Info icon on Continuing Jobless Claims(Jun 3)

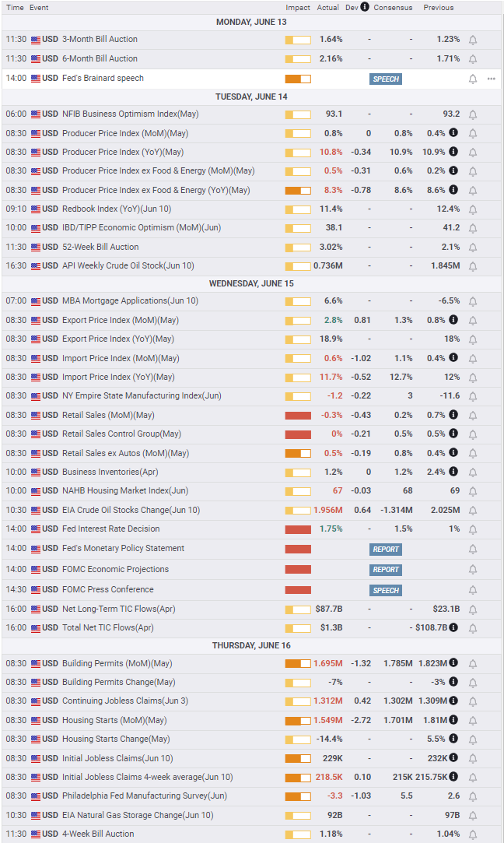[453, 701]
